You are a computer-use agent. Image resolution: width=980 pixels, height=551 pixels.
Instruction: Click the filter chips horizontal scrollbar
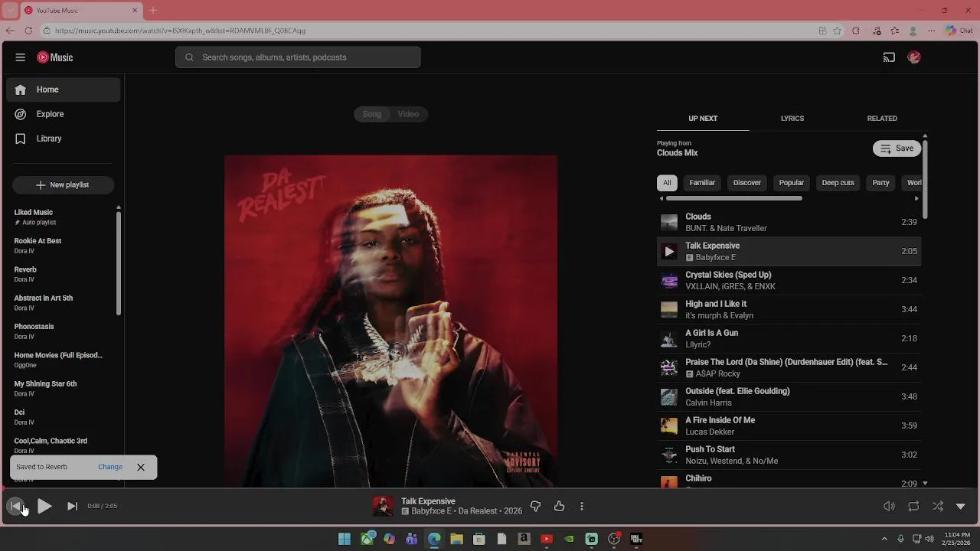tap(733, 198)
